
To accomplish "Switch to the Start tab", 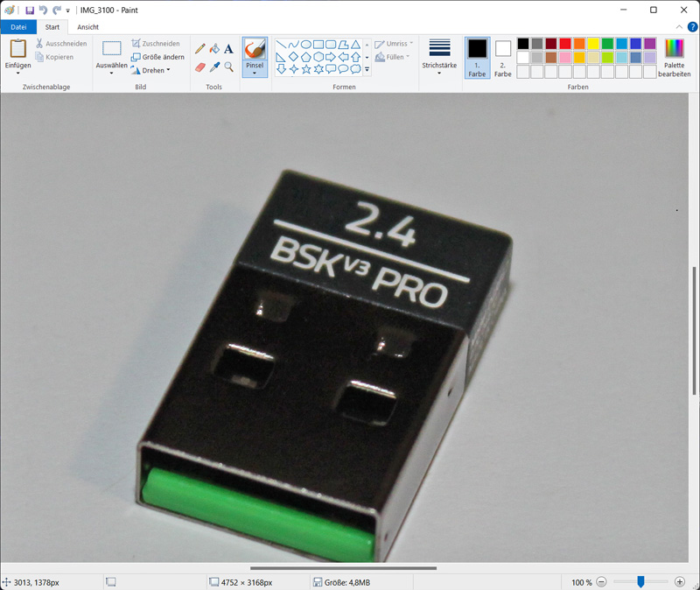I will coord(52,27).
